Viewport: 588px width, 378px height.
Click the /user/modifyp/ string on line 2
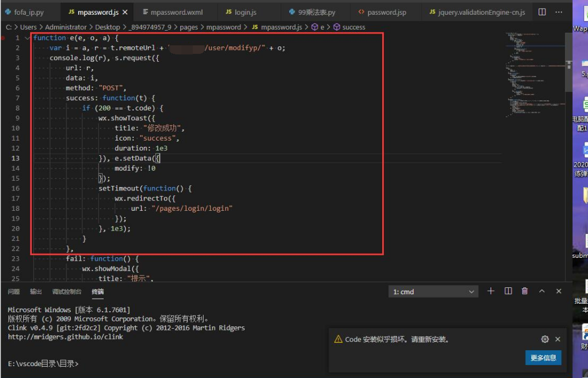235,48
